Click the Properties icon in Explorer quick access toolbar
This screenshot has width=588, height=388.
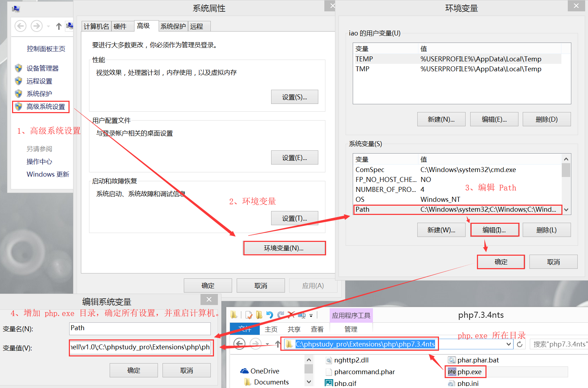(x=249, y=315)
